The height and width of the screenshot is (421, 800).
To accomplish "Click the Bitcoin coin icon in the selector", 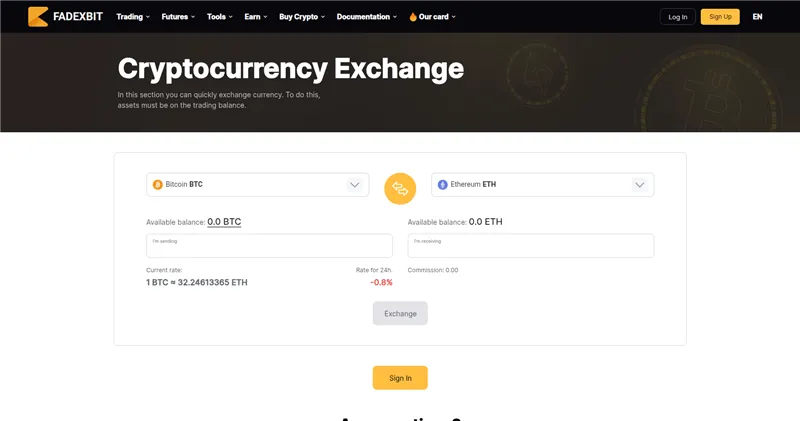I will point(158,184).
